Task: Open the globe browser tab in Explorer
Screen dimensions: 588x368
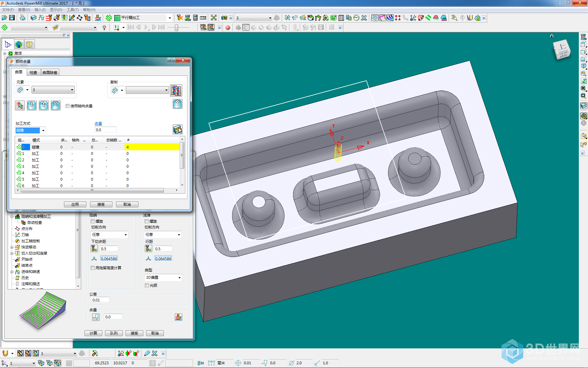Action: pyautogui.click(x=19, y=44)
